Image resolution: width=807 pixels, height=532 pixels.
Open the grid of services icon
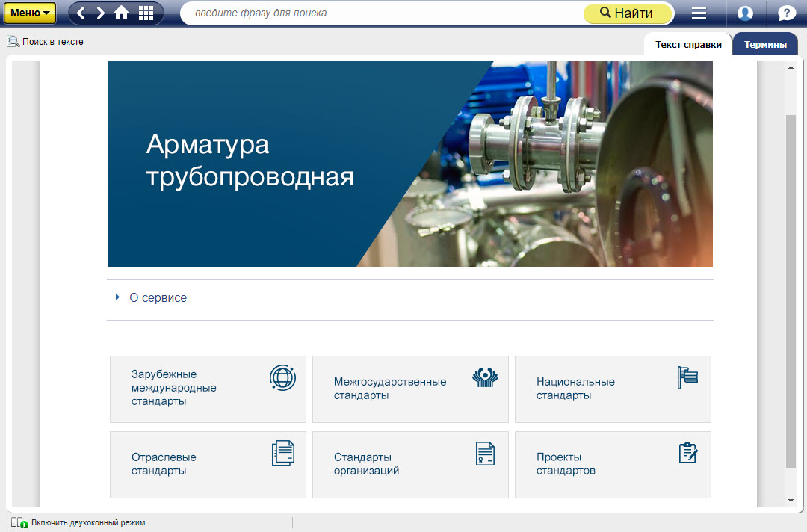click(x=146, y=13)
